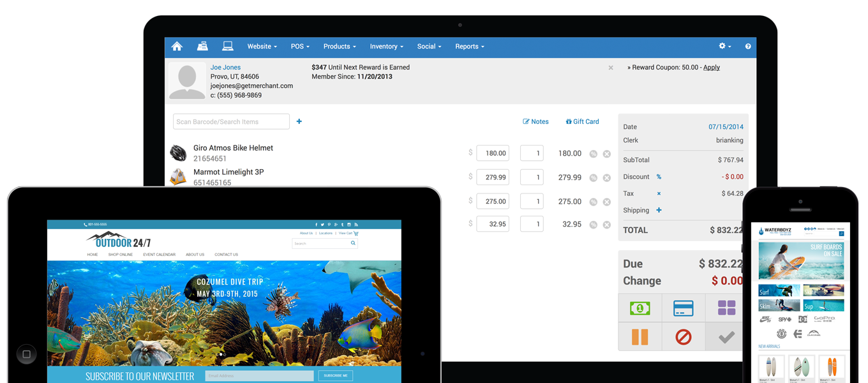Toggle percent mode next to Discount
The height and width of the screenshot is (383, 868).
(x=658, y=176)
